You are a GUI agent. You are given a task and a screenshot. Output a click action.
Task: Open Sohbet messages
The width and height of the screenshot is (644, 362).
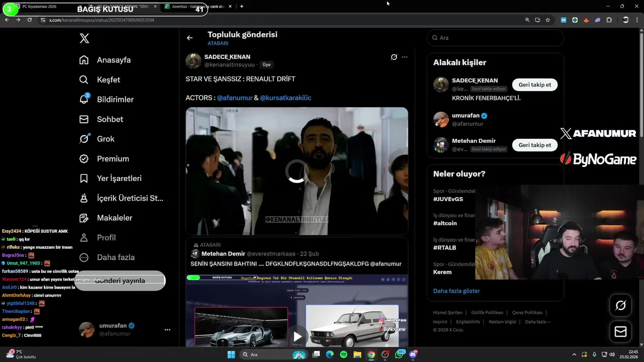pos(101,119)
